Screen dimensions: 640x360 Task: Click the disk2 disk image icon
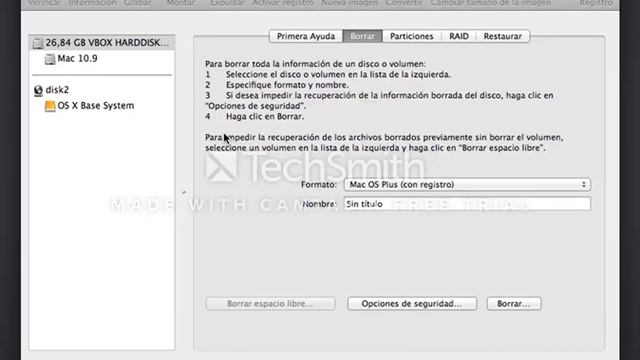38,90
